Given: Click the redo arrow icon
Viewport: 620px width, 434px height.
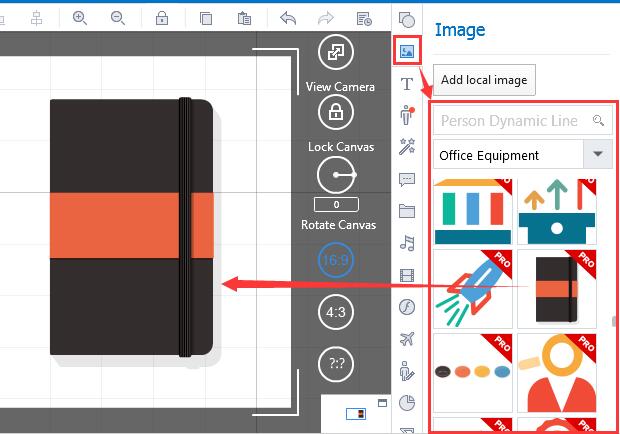Looking at the screenshot, I should (326, 18).
